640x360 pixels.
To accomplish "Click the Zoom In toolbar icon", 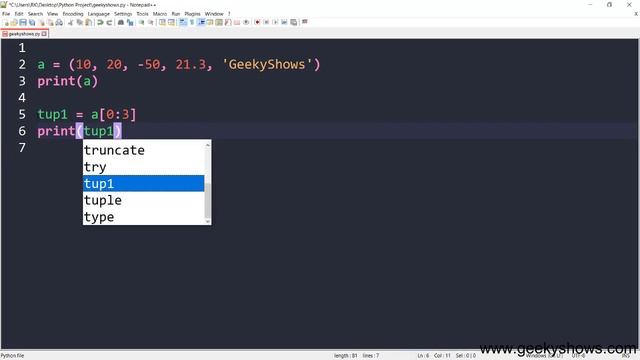I will 141,22.
